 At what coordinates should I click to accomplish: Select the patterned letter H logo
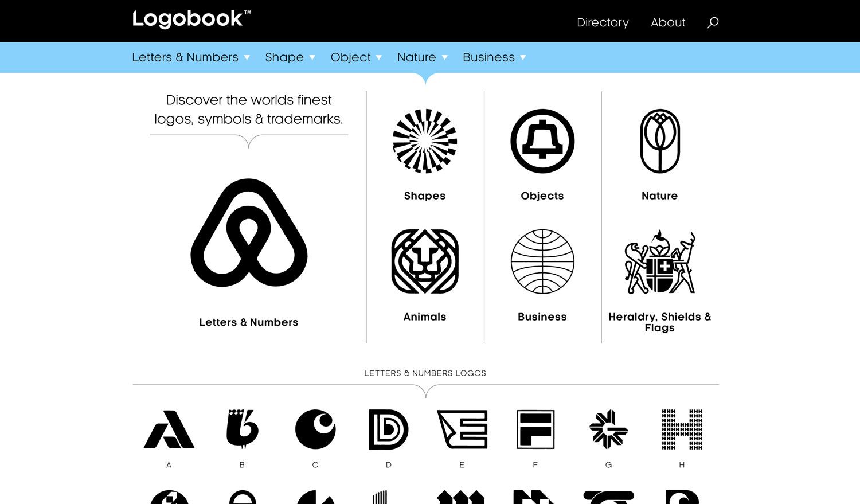coord(682,429)
